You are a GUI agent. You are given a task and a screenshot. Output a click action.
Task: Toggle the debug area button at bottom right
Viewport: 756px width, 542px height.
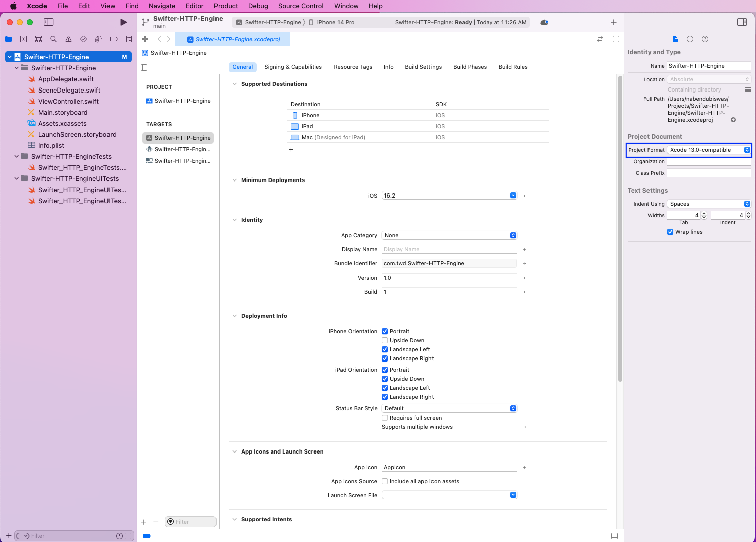tap(614, 536)
